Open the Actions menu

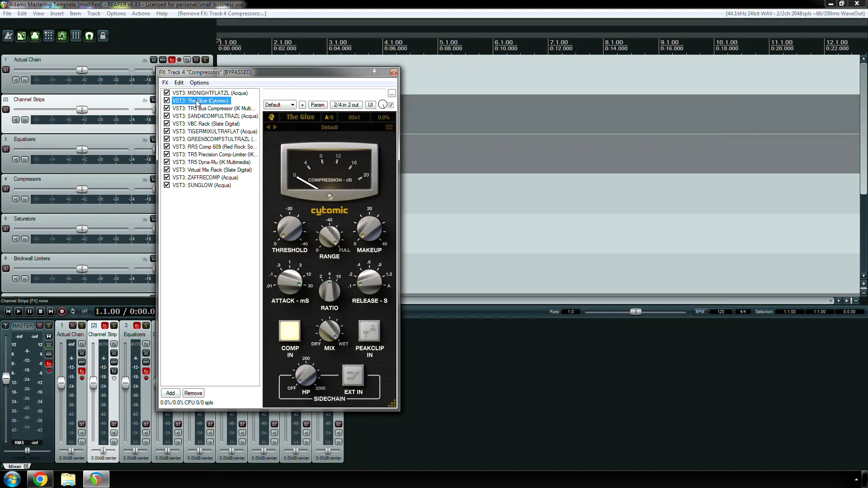click(x=141, y=14)
